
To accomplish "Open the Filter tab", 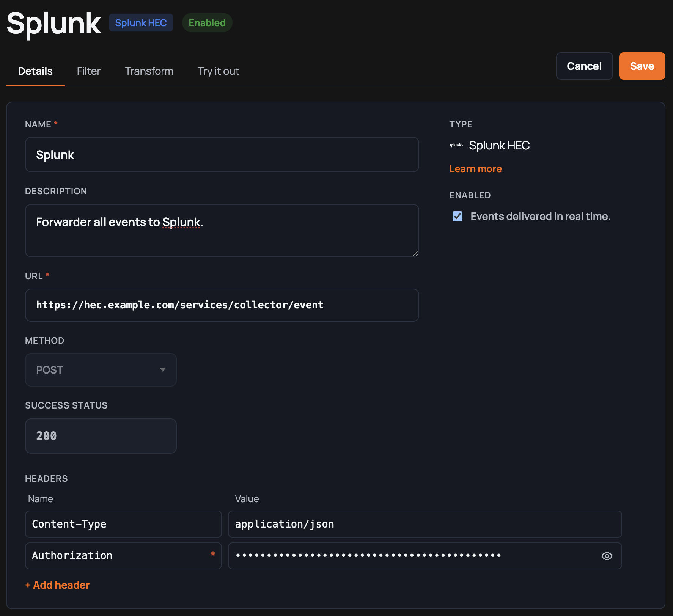I will click(x=88, y=71).
